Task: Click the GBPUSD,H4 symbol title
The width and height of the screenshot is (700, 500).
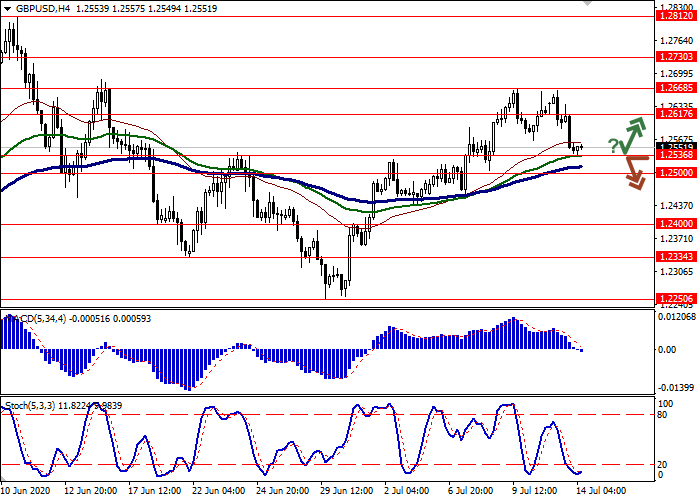Action: pos(43,9)
